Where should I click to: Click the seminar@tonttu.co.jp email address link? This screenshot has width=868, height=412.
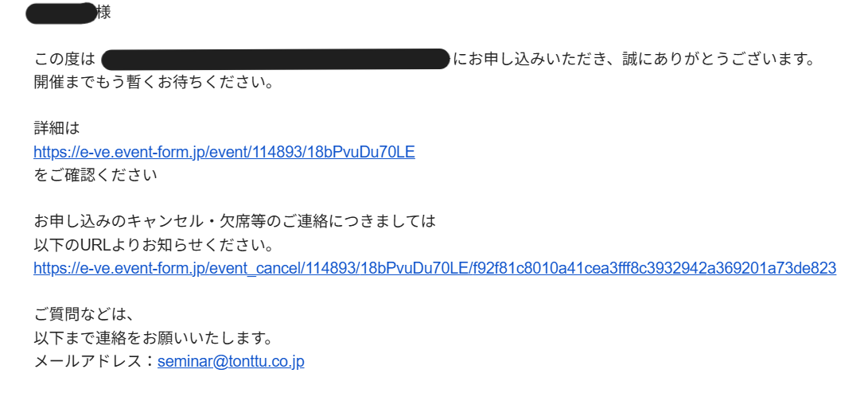pos(231,361)
